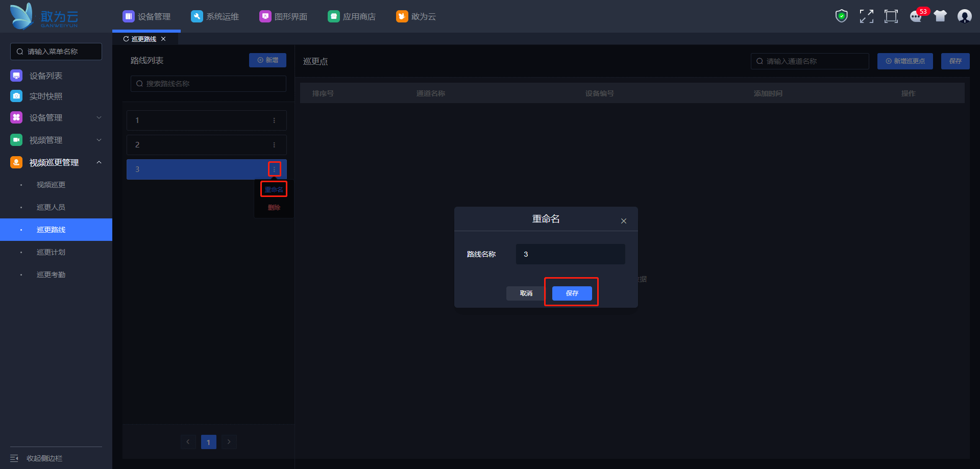Open 系统运维 top navigation tab
Image resolution: width=980 pixels, height=469 pixels.
click(215, 16)
